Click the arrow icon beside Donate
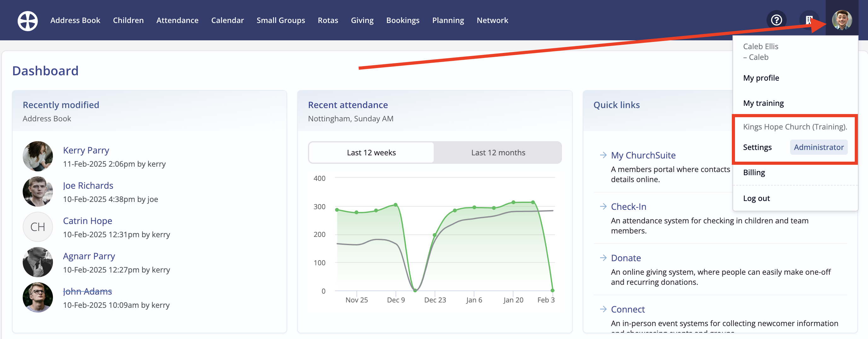868x339 pixels. tap(603, 258)
